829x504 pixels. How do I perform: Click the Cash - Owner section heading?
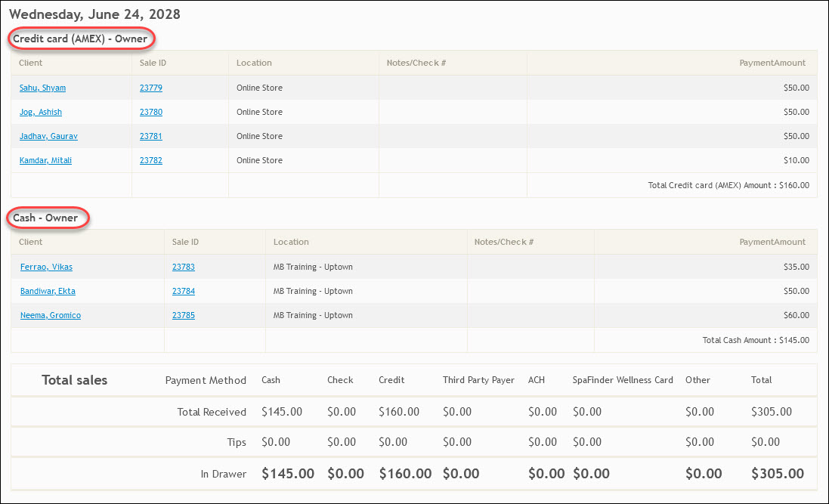46,218
